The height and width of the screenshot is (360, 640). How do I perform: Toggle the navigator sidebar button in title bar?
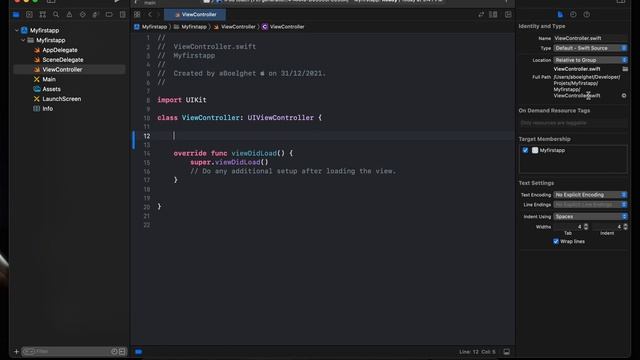click(51, 2)
